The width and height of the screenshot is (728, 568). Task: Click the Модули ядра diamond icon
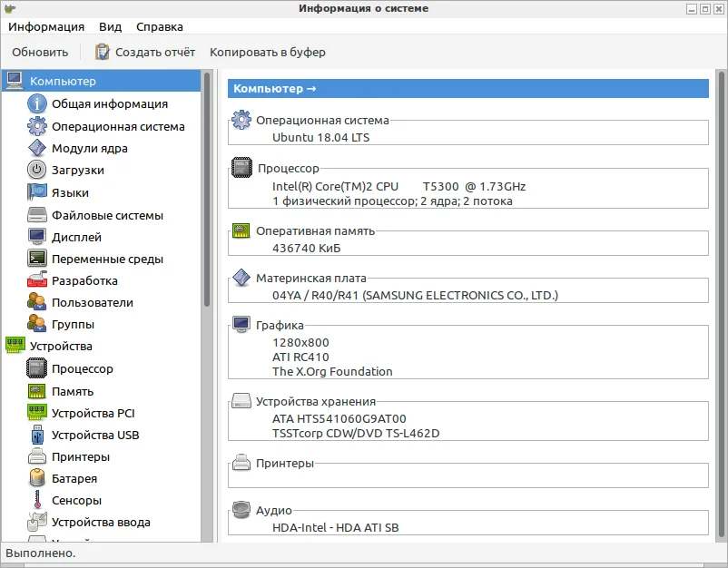[36, 148]
